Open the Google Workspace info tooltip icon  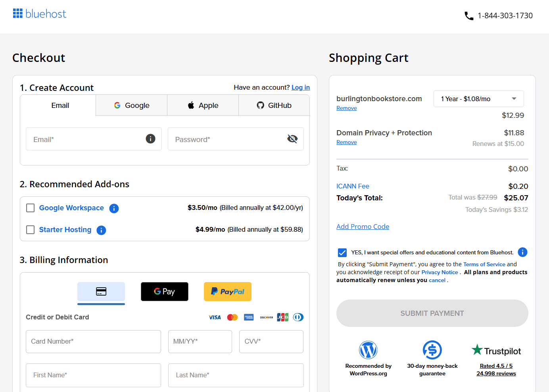click(114, 208)
